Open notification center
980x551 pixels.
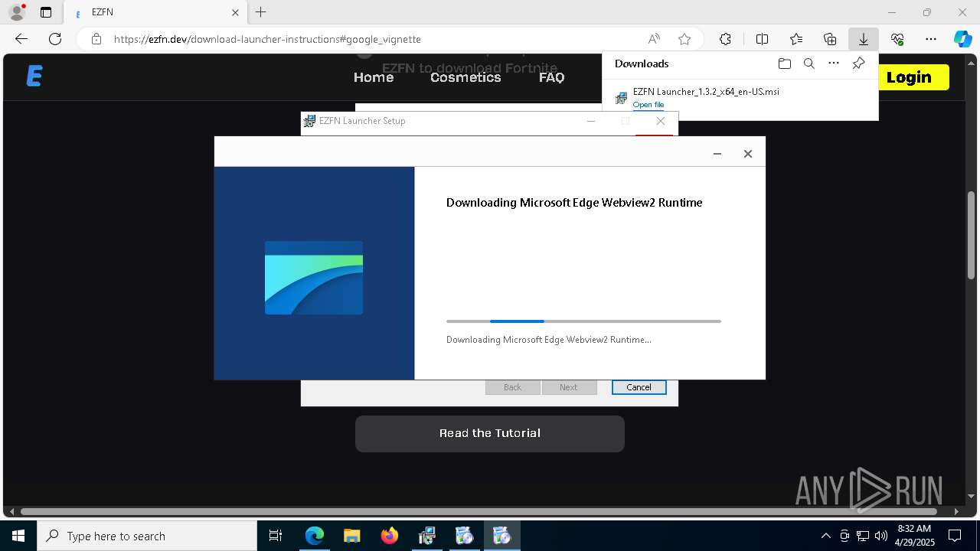tap(955, 536)
